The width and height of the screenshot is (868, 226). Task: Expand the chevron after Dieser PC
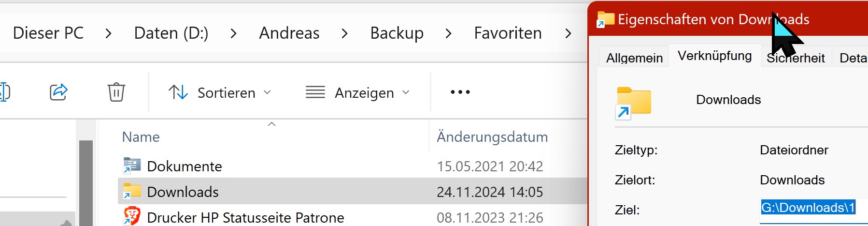click(108, 33)
